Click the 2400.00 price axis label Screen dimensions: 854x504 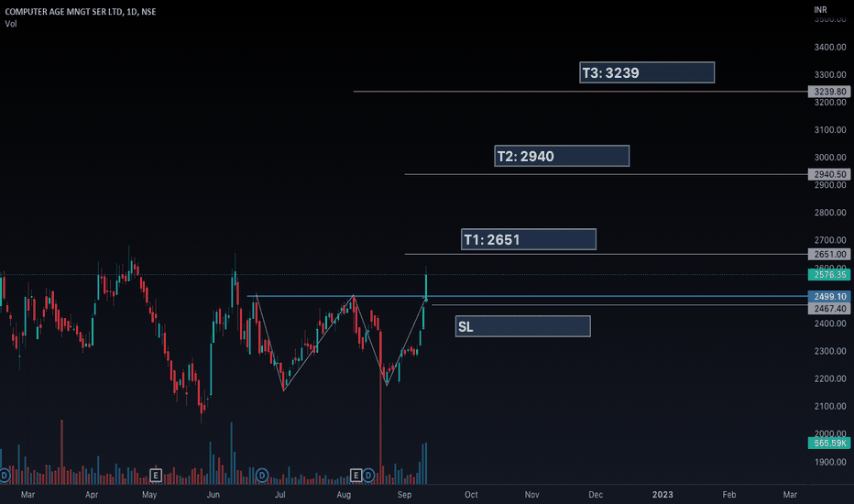click(x=830, y=323)
